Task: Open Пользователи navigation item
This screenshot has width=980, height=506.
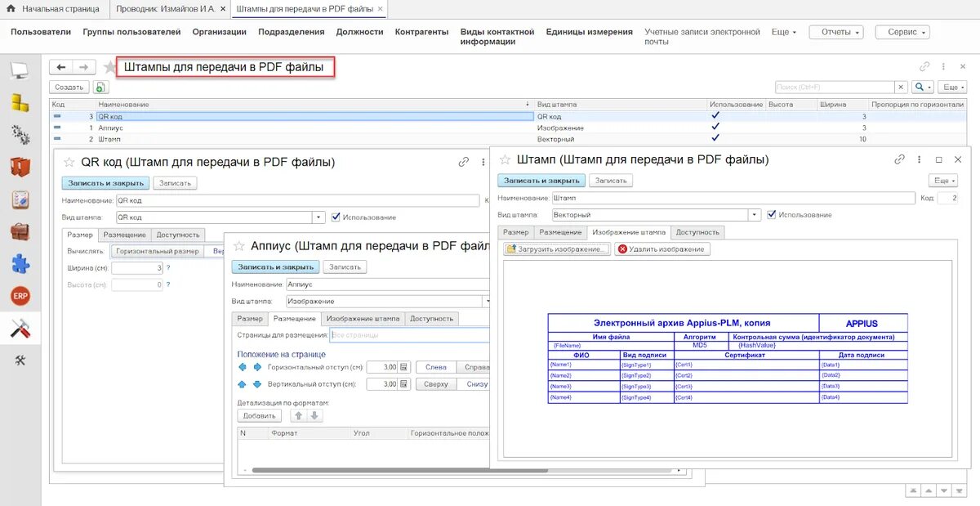Action: point(41,32)
